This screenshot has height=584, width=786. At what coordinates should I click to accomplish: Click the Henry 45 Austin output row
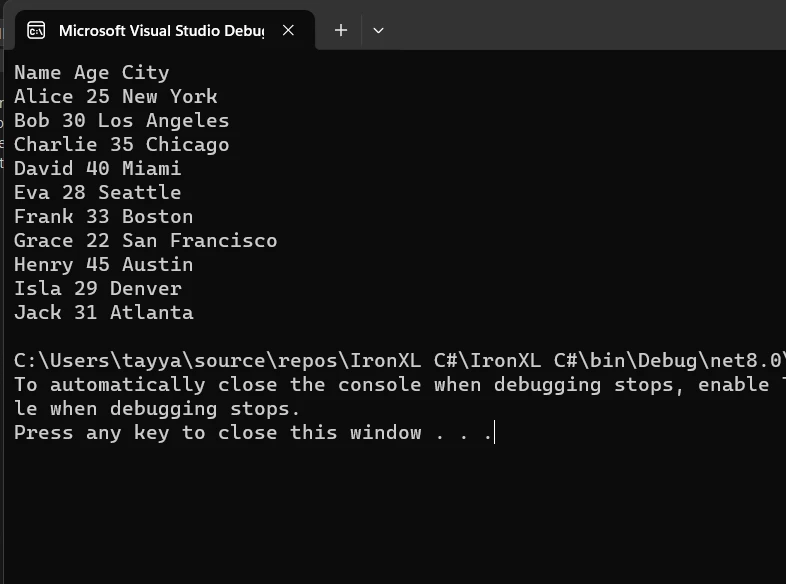104,265
